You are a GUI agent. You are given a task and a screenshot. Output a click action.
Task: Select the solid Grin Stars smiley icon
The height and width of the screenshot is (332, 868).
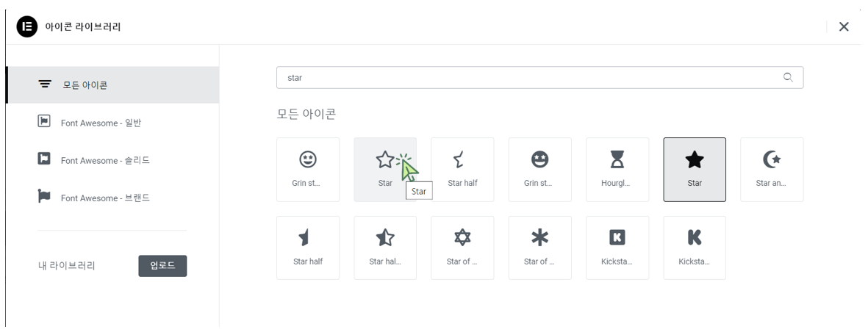point(539,169)
